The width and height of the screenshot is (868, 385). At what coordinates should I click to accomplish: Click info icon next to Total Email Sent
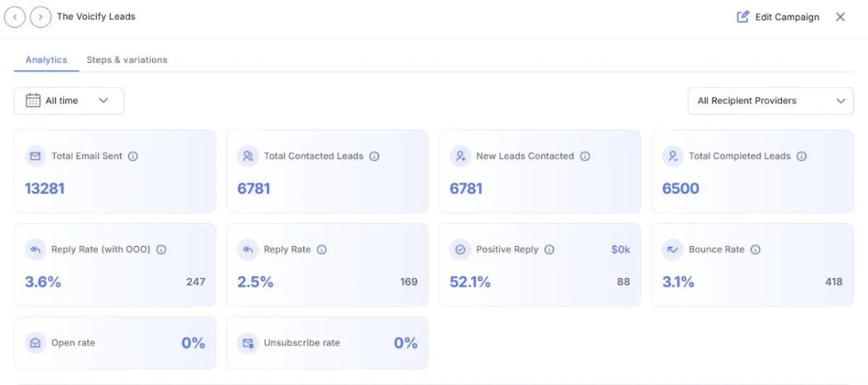[133, 156]
